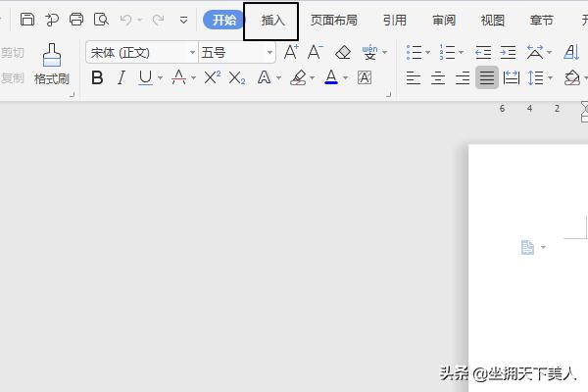Viewport: 588px width, 392px height.
Task: Click the character border boxed A icon
Action: coord(365,77)
